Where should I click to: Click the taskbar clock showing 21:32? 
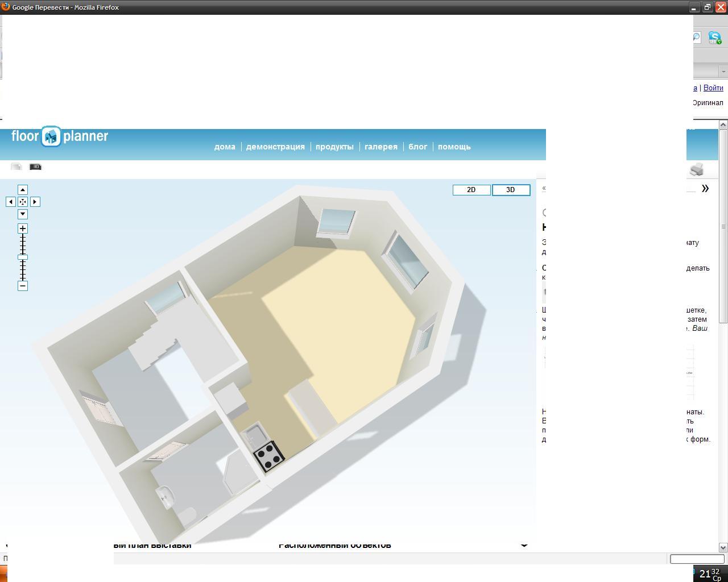tap(710, 574)
